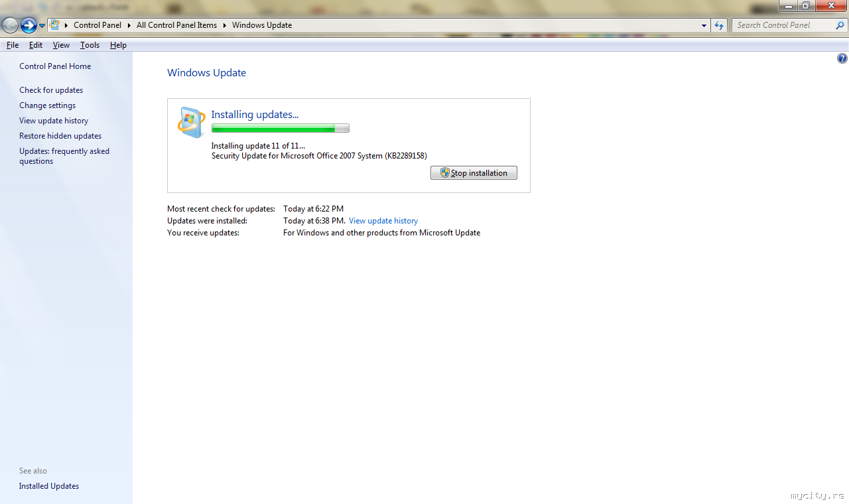Click the Windows Update page heading

click(x=206, y=73)
